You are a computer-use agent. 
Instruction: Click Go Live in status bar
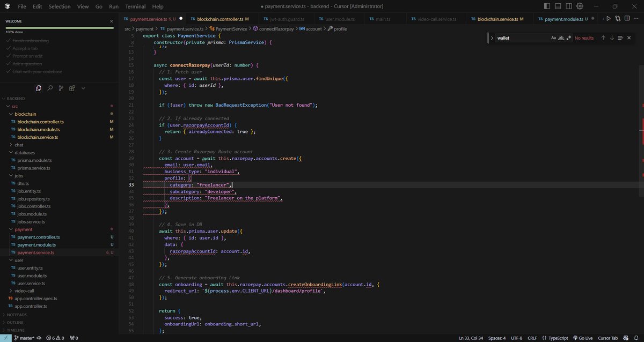pos(582,338)
